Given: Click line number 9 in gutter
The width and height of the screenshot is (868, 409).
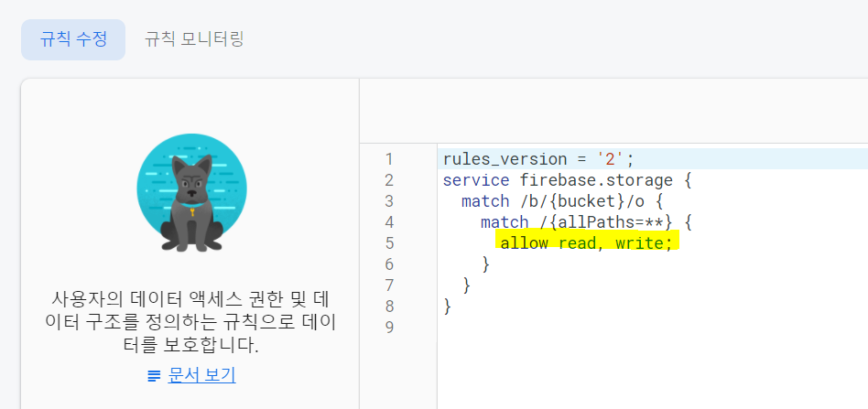Looking at the screenshot, I should [388, 328].
